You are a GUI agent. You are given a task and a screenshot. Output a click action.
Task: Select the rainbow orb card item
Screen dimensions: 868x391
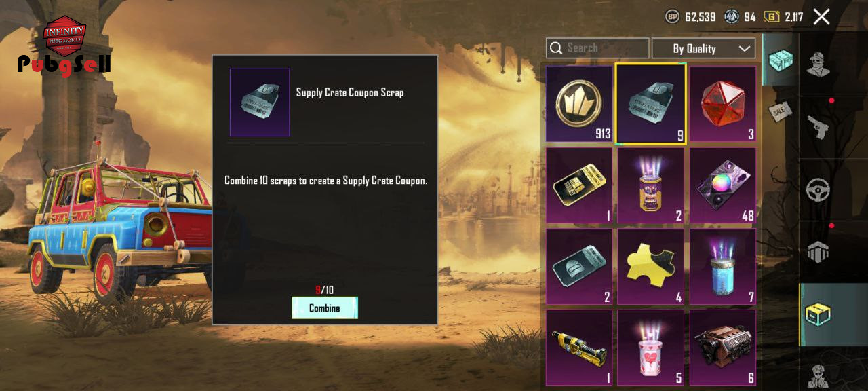[x=723, y=185]
